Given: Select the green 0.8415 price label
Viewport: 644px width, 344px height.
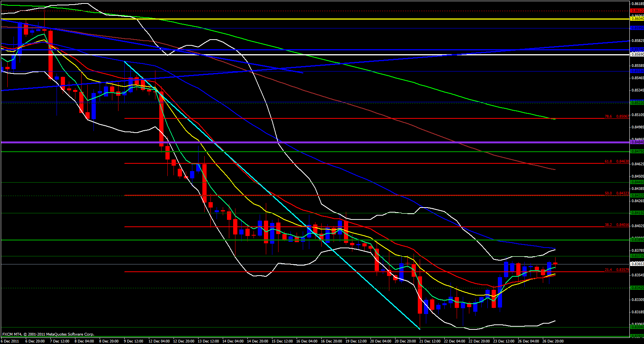Looking at the screenshot, I should [637, 213].
